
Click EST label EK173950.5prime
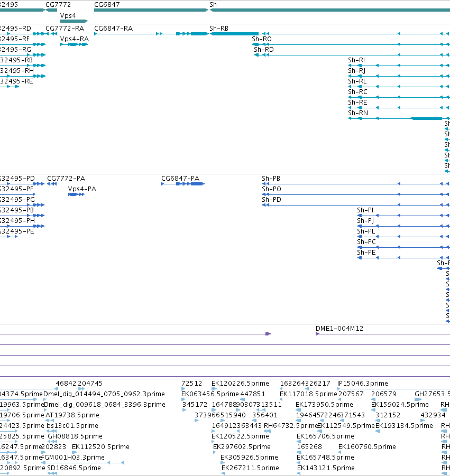[x=324, y=405]
